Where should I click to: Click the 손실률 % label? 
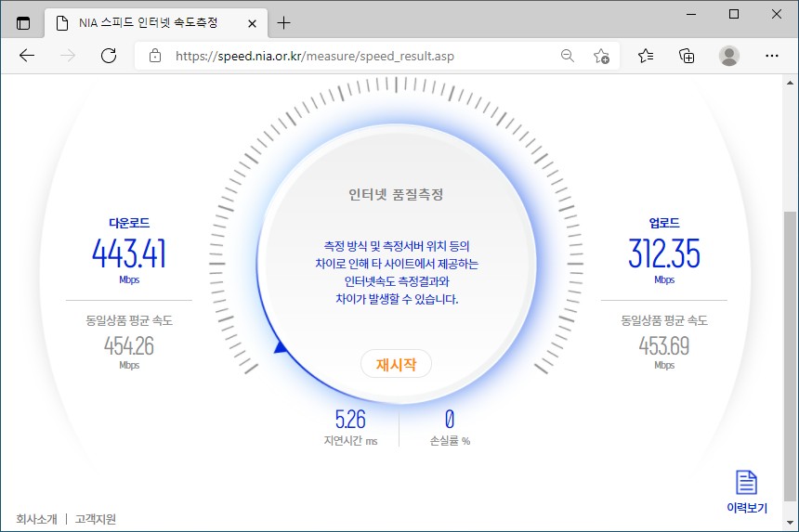tap(450, 441)
